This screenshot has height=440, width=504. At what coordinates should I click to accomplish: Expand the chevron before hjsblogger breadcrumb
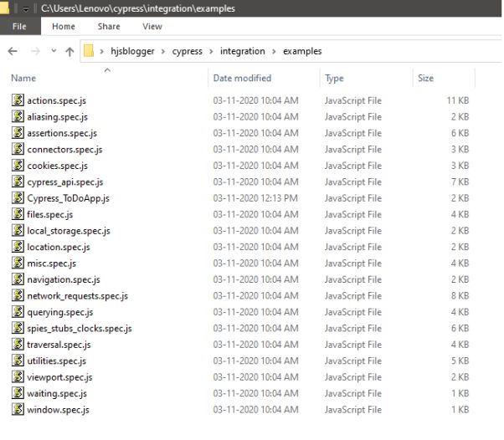pos(102,52)
